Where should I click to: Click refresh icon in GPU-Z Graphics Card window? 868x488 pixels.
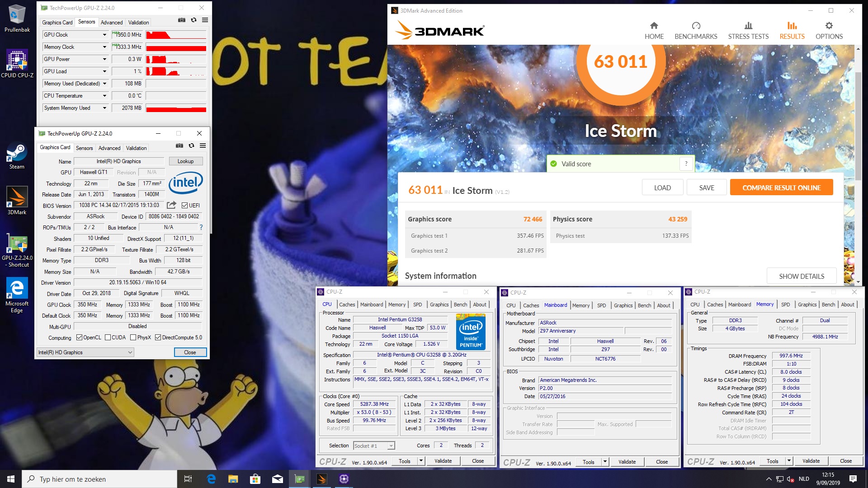pos(191,145)
